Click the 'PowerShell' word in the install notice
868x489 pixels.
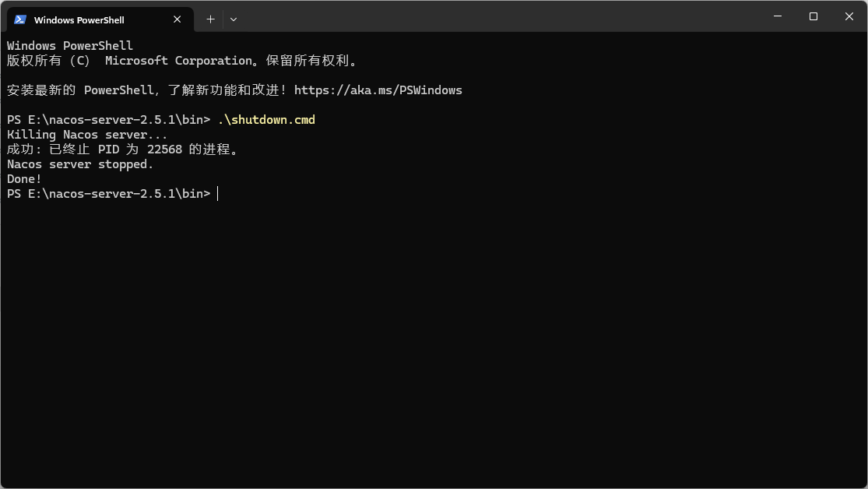pos(119,90)
